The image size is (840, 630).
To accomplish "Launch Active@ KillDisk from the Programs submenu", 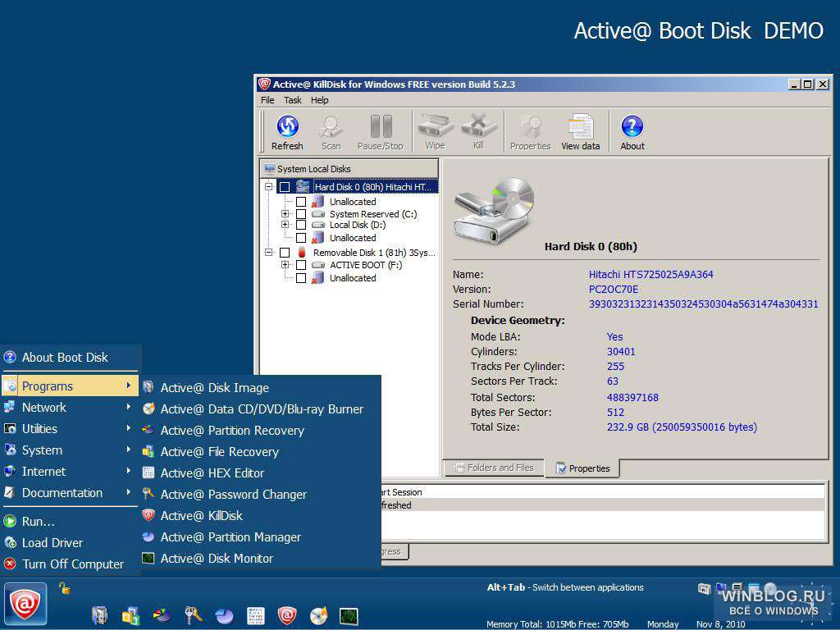I will coord(260,515).
